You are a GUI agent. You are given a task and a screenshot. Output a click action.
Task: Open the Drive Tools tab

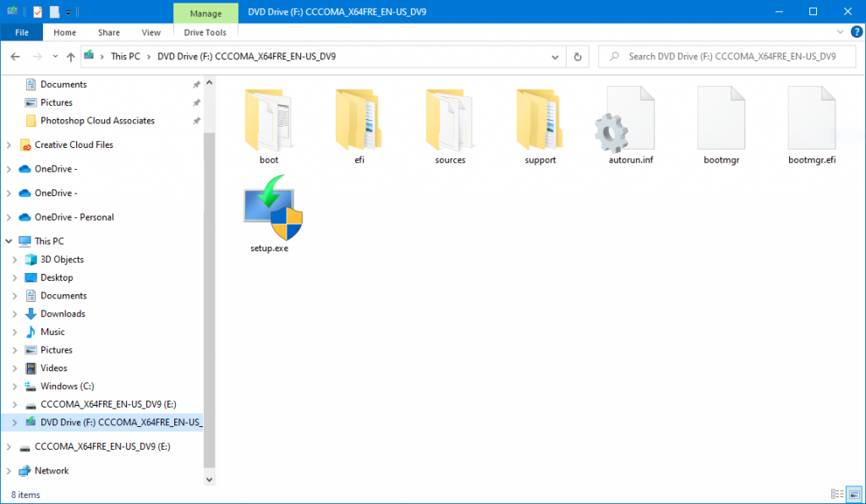coord(205,33)
